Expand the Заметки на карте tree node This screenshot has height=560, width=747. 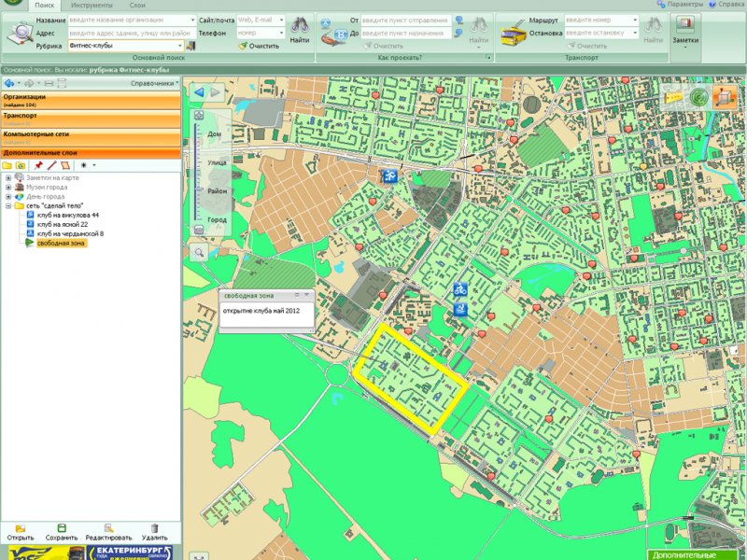pyautogui.click(x=8, y=177)
